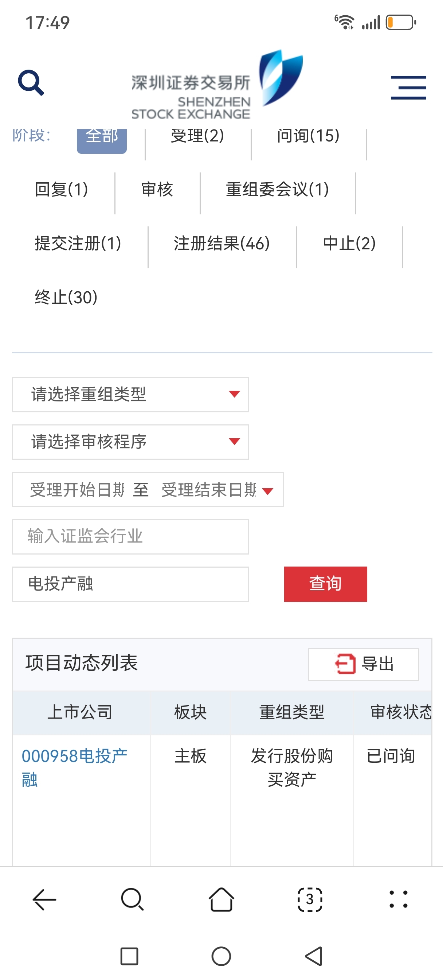Image resolution: width=443 pixels, height=980 pixels.
Task: Focus the 输入证监会行业 input field
Action: (130, 536)
